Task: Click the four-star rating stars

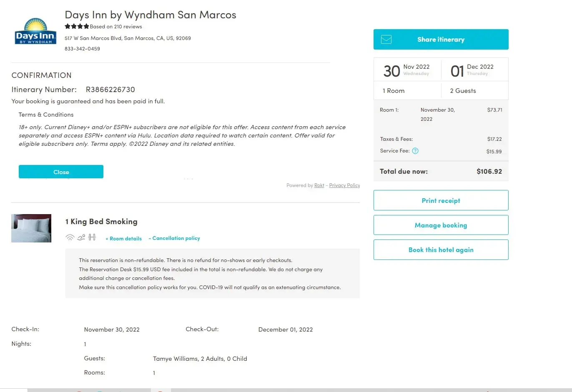Action: (77, 26)
